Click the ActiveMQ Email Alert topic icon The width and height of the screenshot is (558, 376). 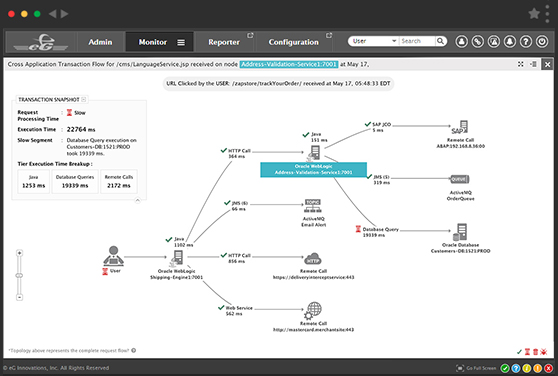[313, 206]
